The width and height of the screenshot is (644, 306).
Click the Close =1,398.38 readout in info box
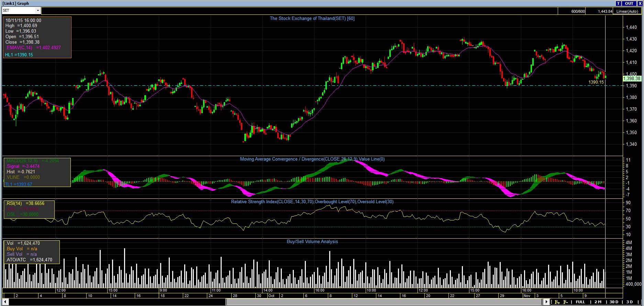point(22,42)
